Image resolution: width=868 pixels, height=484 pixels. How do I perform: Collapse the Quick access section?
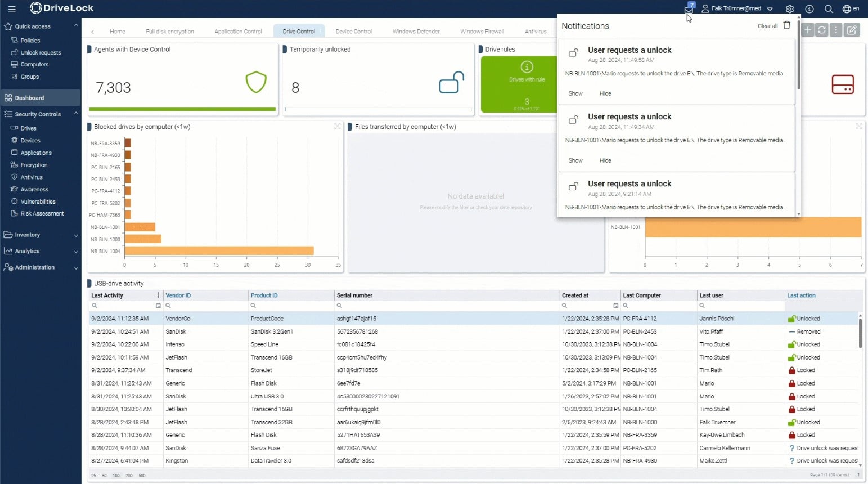[76, 26]
